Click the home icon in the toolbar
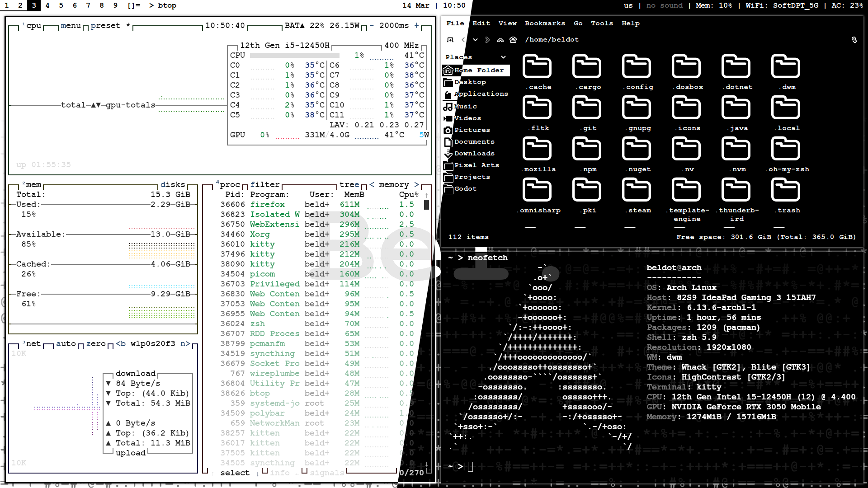Screen dimensions: 868x488 tap(513, 40)
